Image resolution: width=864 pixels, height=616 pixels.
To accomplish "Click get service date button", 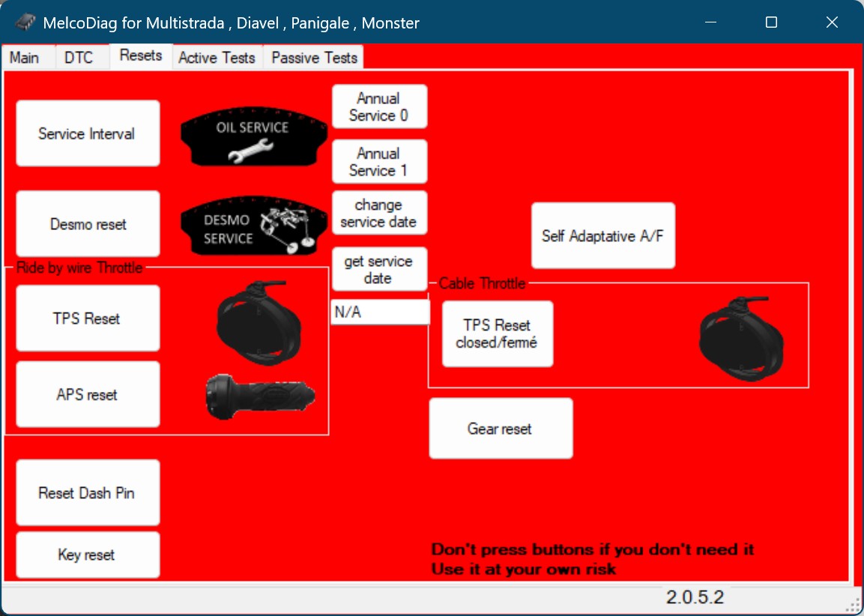I will [x=379, y=269].
